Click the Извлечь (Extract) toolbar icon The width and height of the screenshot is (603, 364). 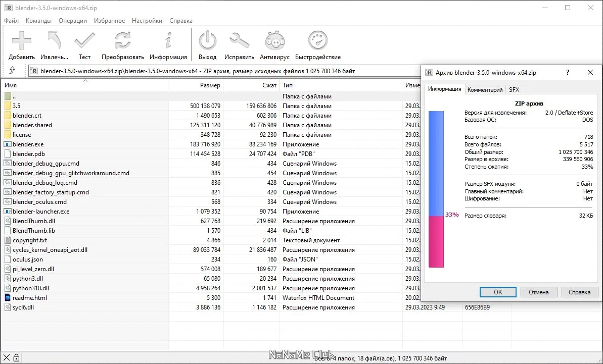(x=54, y=41)
